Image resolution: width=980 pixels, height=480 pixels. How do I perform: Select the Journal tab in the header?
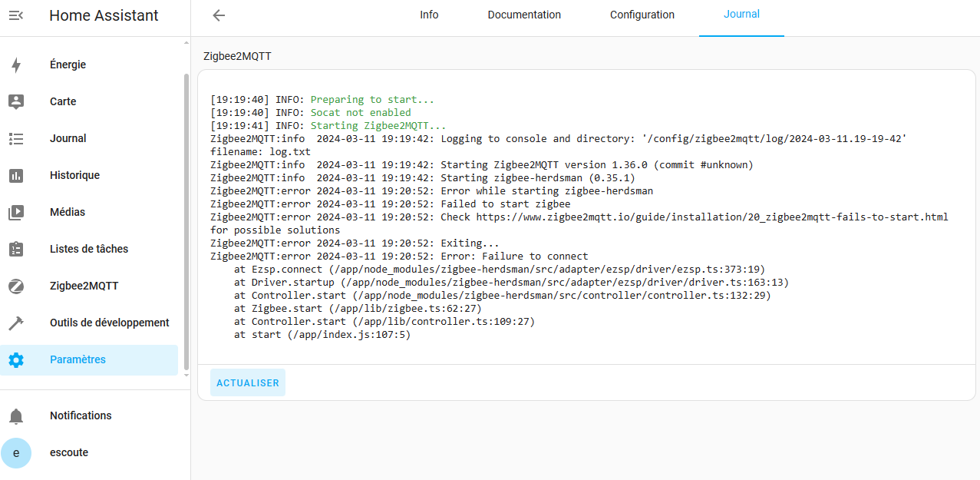click(741, 15)
